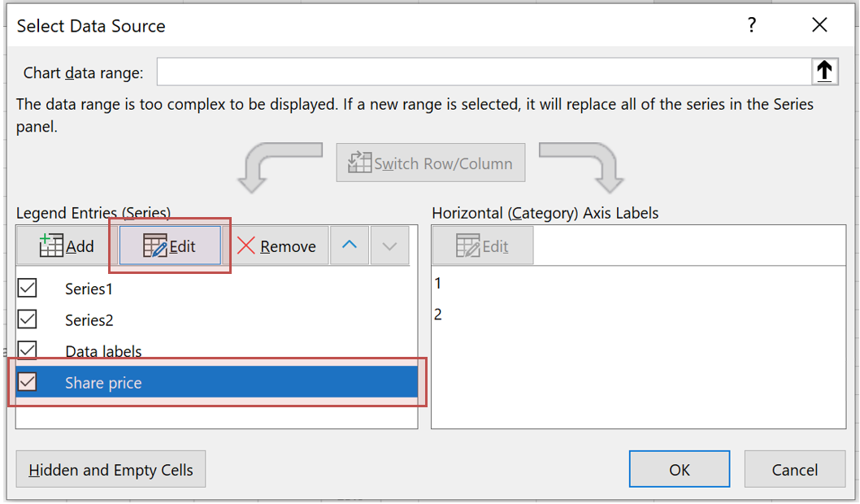Click Edit under Horizontal Axis Labels
The width and height of the screenshot is (860, 504).
tap(483, 246)
